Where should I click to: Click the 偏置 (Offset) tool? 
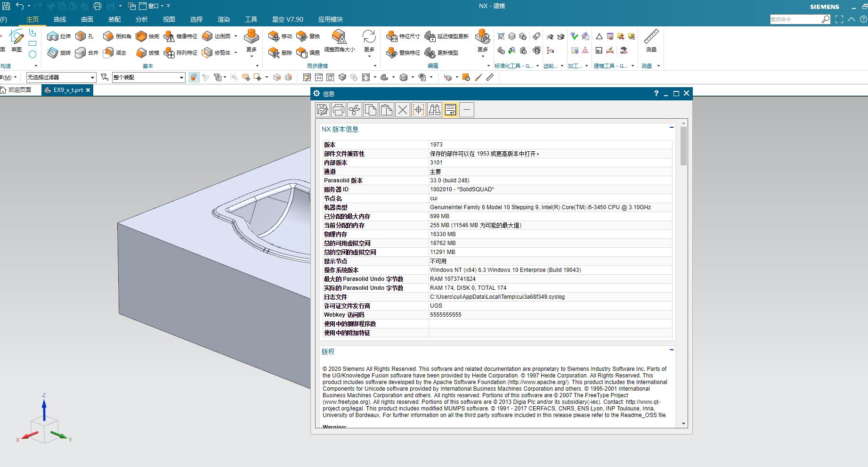click(x=308, y=53)
